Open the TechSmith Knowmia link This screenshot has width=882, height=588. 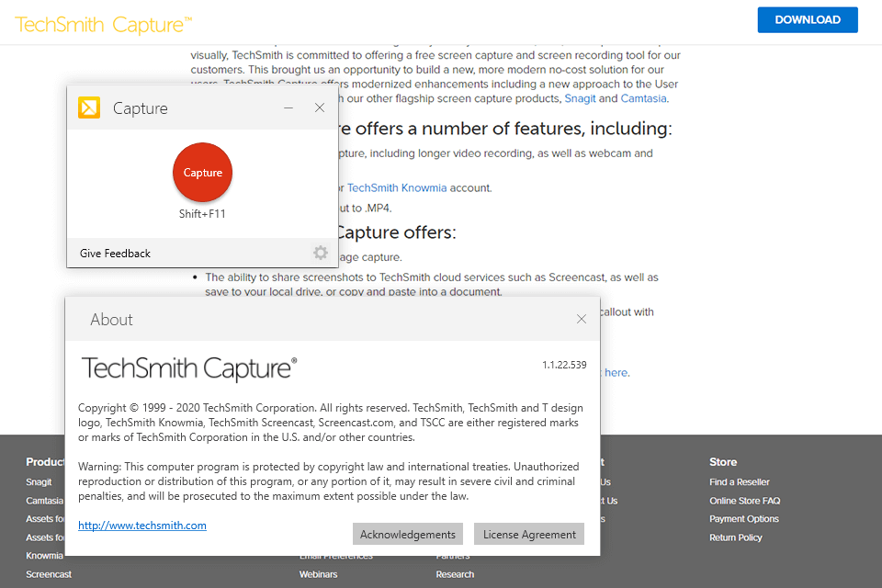397,188
